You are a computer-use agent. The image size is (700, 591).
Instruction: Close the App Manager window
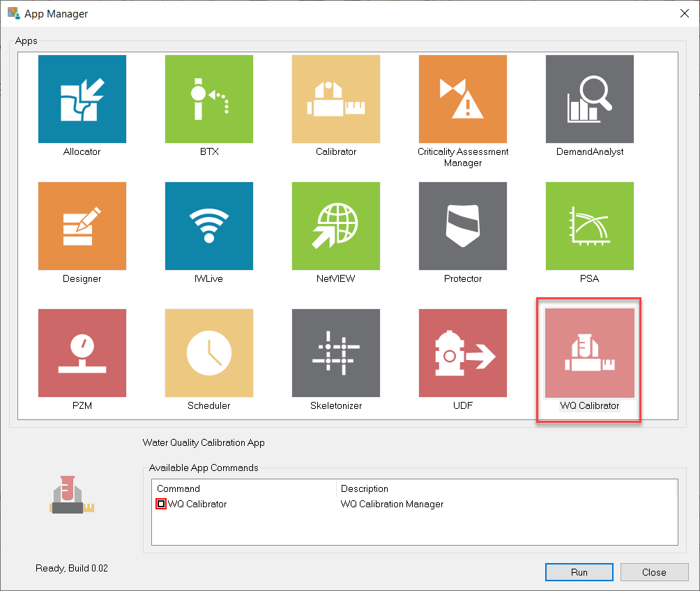pyautogui.click(x=685, y=13)
